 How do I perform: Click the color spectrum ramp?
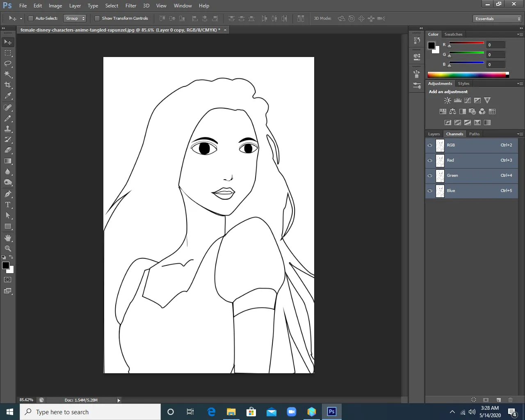[468, 75]
